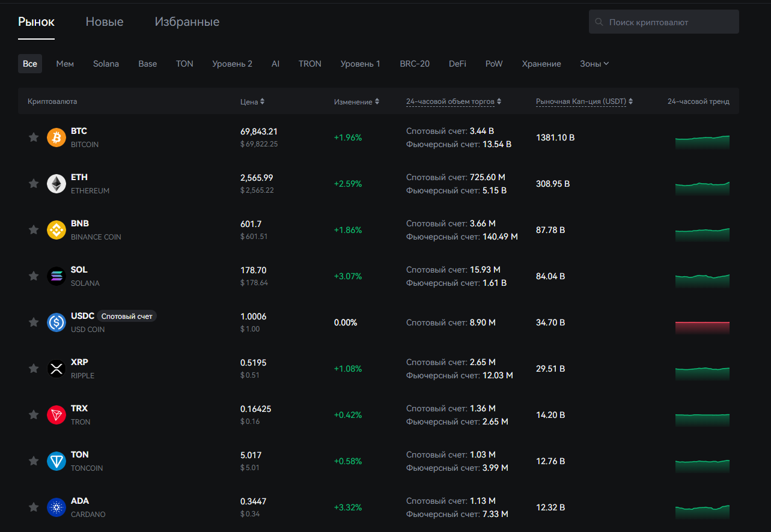Screen dimensions: 771x532
Task: Choose the AI category filter
Action: pyautogui.click(x=275, y=64)
